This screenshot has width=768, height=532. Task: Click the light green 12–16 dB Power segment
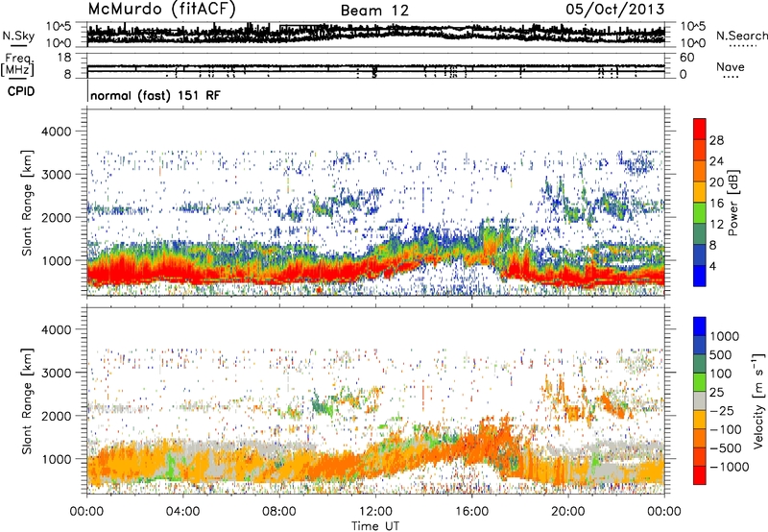point(700,213)
